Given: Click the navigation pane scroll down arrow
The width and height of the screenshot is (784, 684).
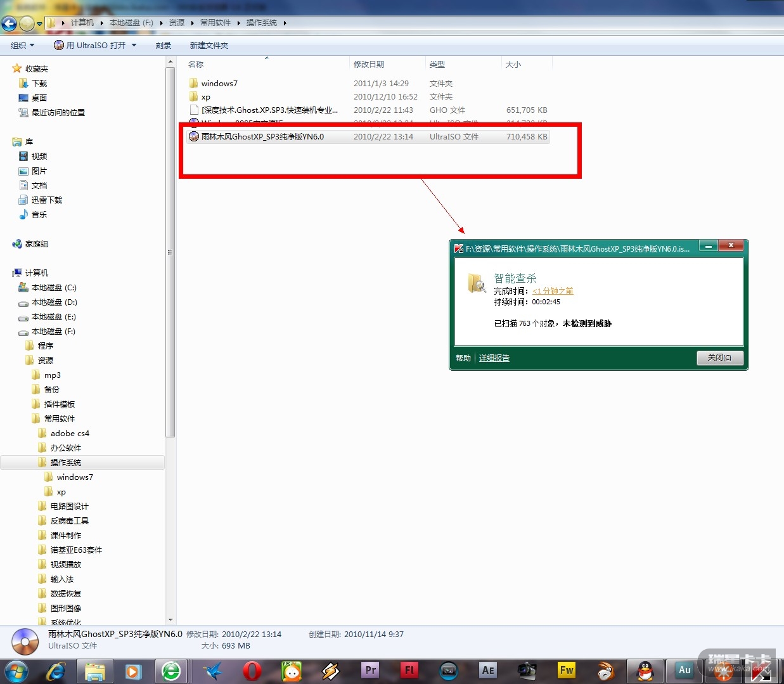Looking at the screenshot, I should pos(170,620).
